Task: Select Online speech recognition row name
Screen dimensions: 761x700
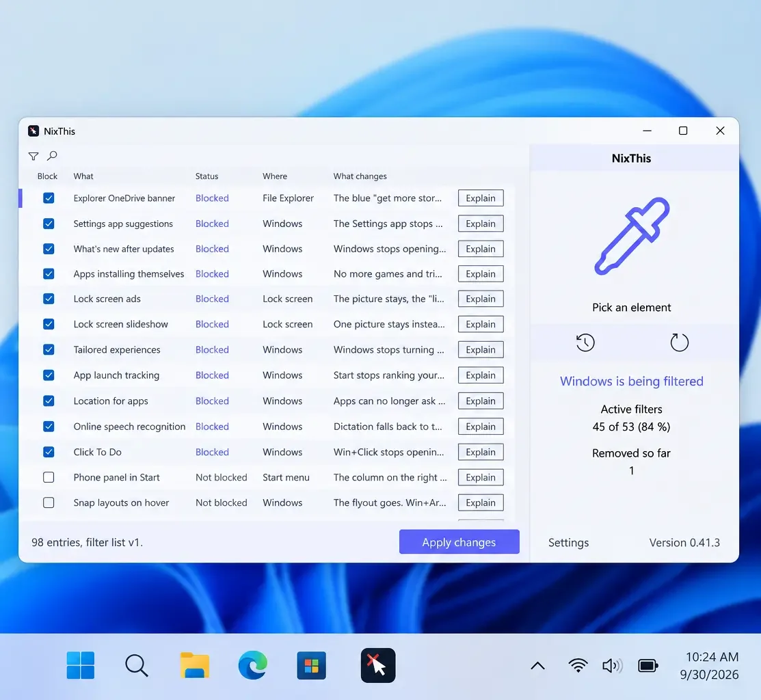Action: point(130,427)
